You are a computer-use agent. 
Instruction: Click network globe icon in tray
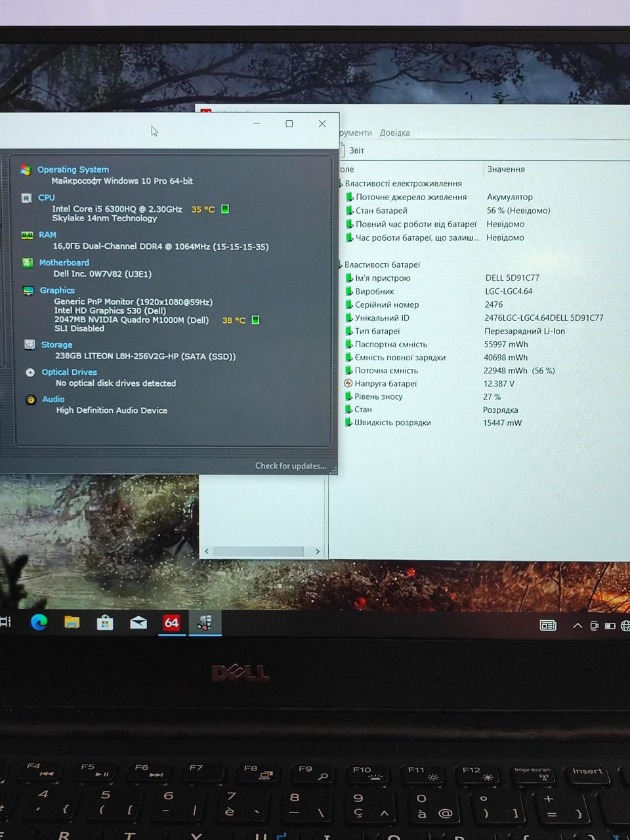(625, 626)
